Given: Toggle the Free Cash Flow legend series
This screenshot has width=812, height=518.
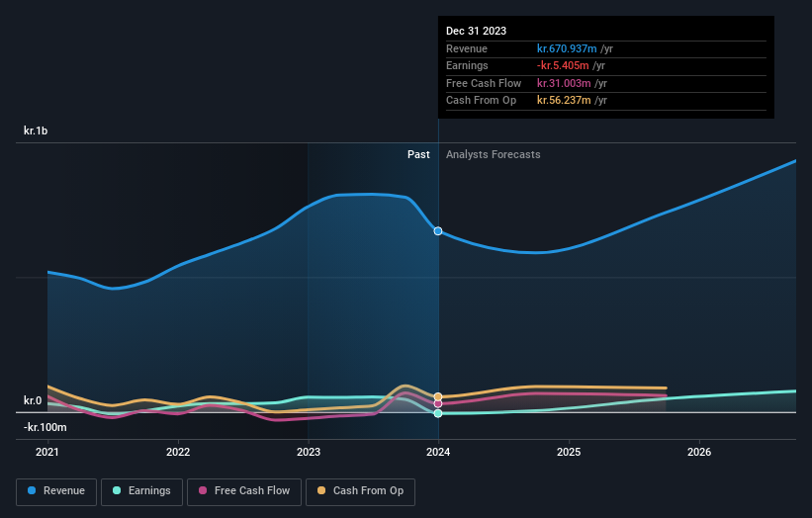Looking at the screenshot, I should pos(244,491).
